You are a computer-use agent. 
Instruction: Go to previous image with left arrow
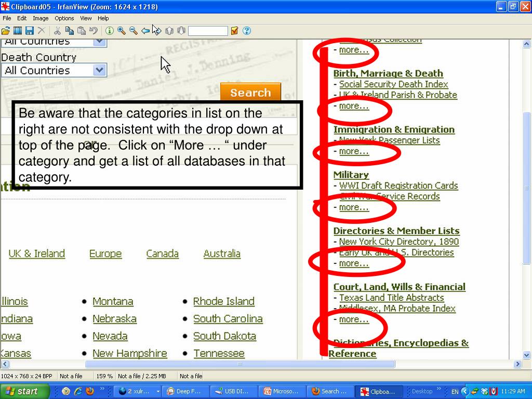(x=145, y=31)
